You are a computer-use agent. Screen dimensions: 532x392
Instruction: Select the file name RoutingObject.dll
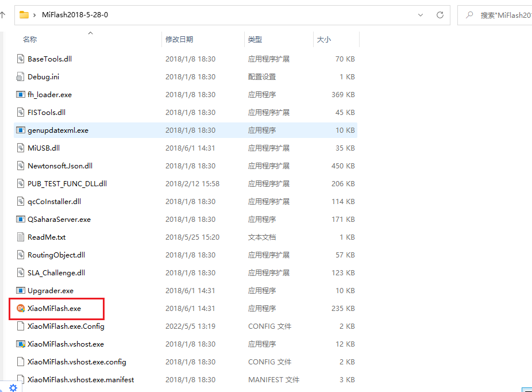coord(56,255)
